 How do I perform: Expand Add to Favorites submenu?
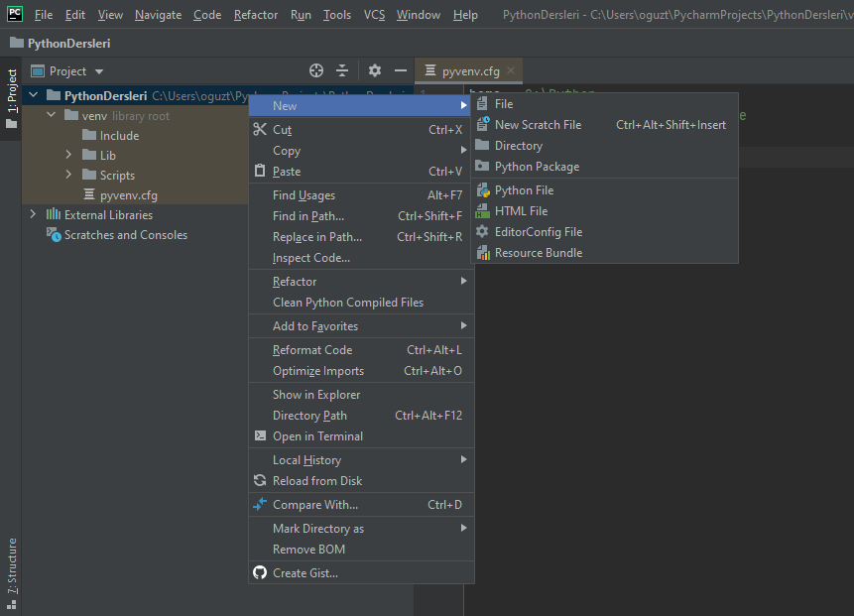tap(362, 325)
